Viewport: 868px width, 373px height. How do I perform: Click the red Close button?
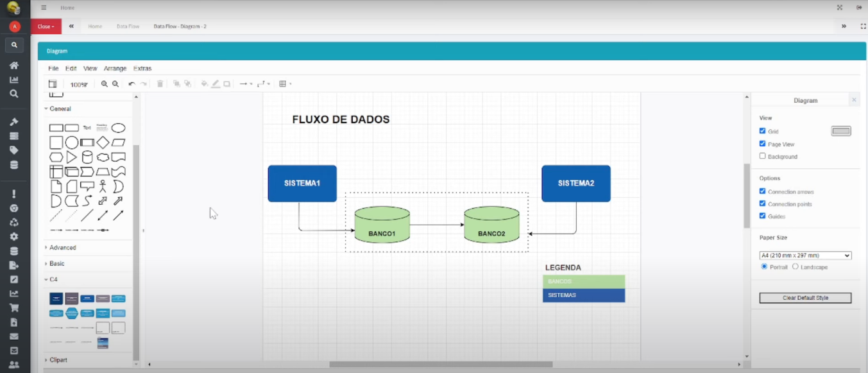point(46,26)
